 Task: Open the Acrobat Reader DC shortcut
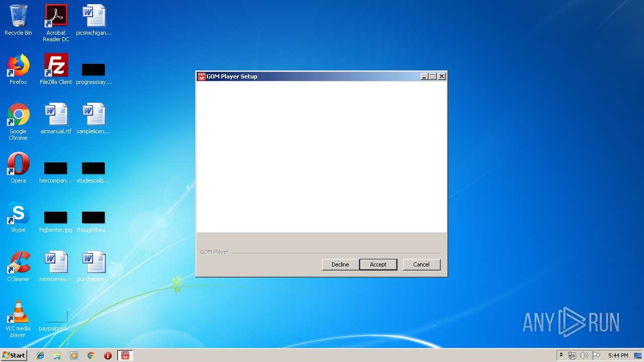click(x=56, y=23)
